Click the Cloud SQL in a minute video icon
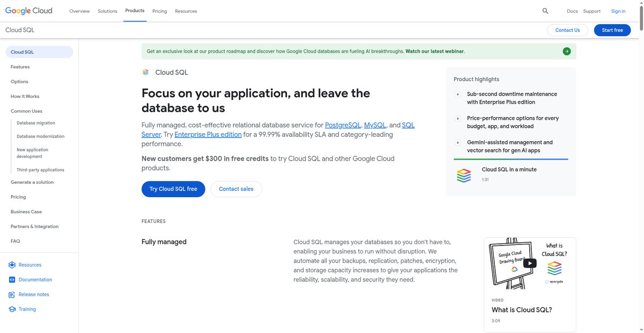 tap(464, 175)
